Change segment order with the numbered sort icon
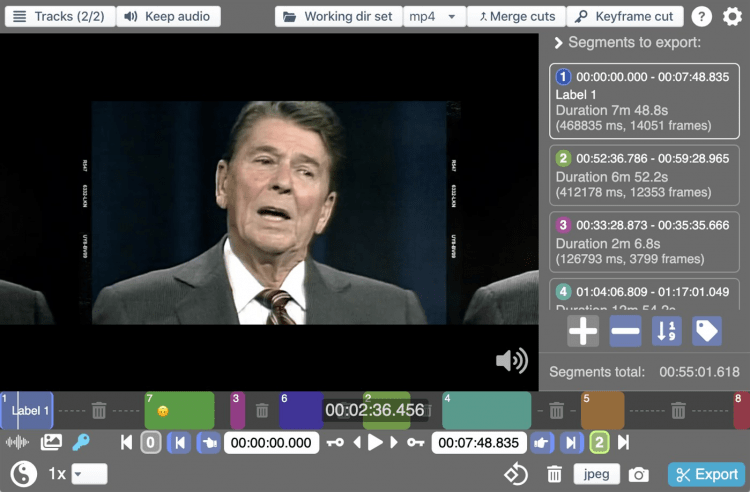This screenshot has height=492, width=750. coord(666,331)
